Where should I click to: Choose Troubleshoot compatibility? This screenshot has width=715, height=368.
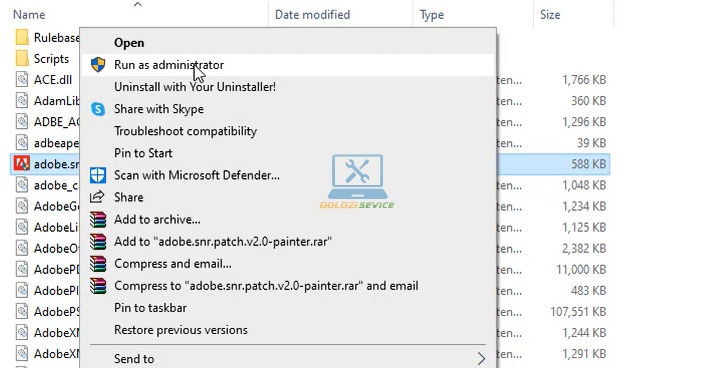tap(185, 131)
